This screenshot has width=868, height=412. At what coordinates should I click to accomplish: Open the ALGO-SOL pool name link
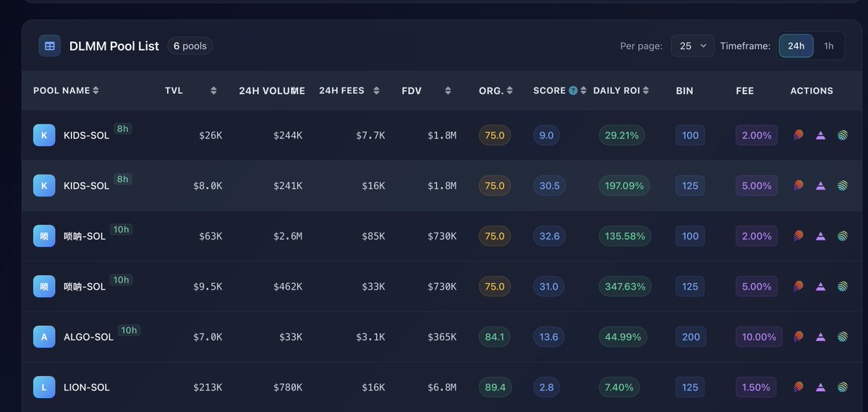coord(88,337)
